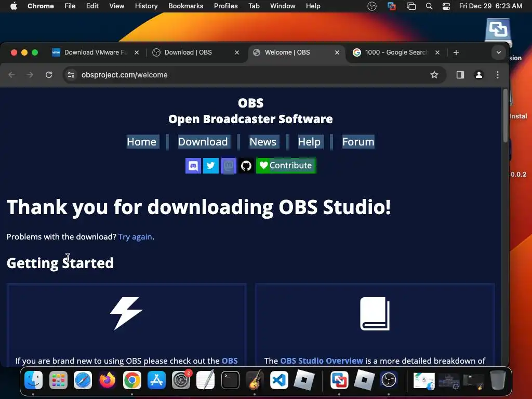
Task: Open the Trash in the Dock
Action: (498, 380)
